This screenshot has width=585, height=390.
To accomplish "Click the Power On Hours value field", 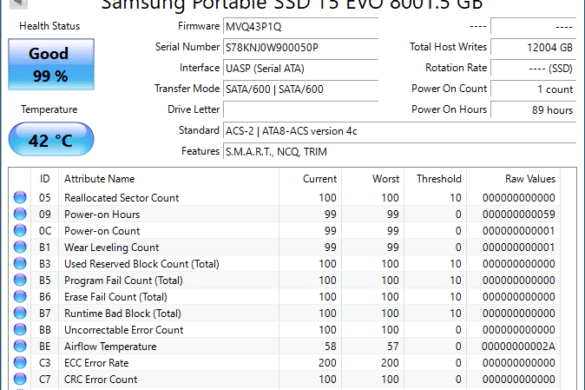I will click(533, 110).
